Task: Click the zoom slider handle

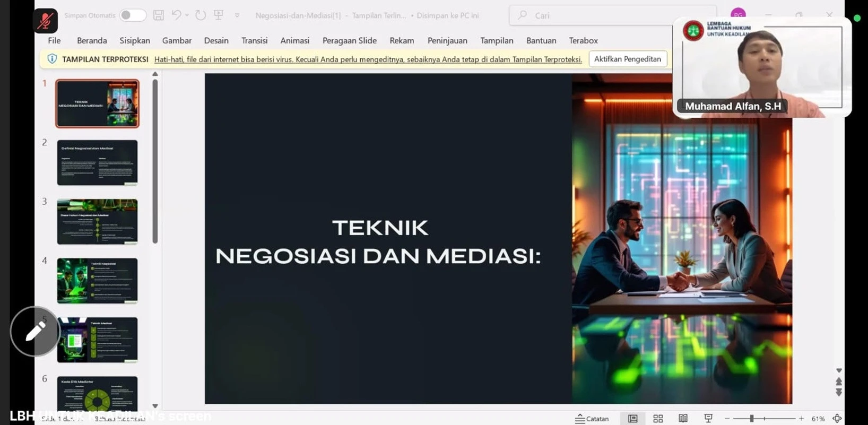Action: pyautogui.click(x=751, y=419)
